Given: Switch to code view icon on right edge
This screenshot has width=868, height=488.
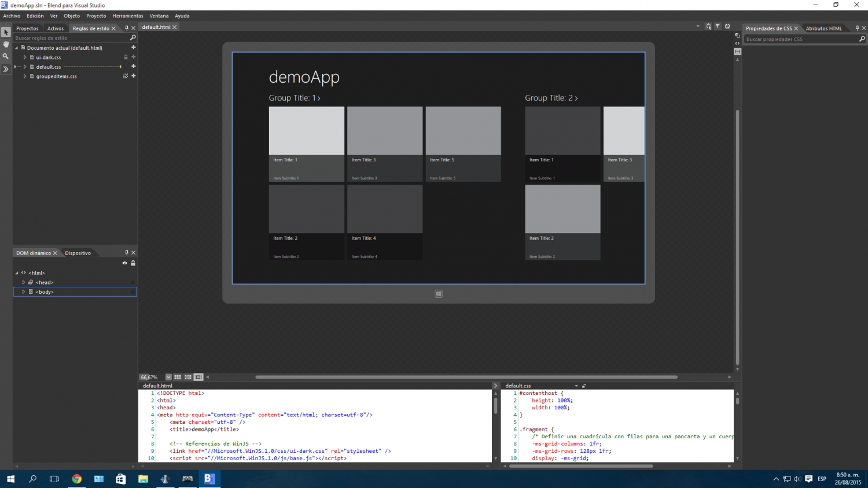Looking at the screenshot, I should click(737, 43).
